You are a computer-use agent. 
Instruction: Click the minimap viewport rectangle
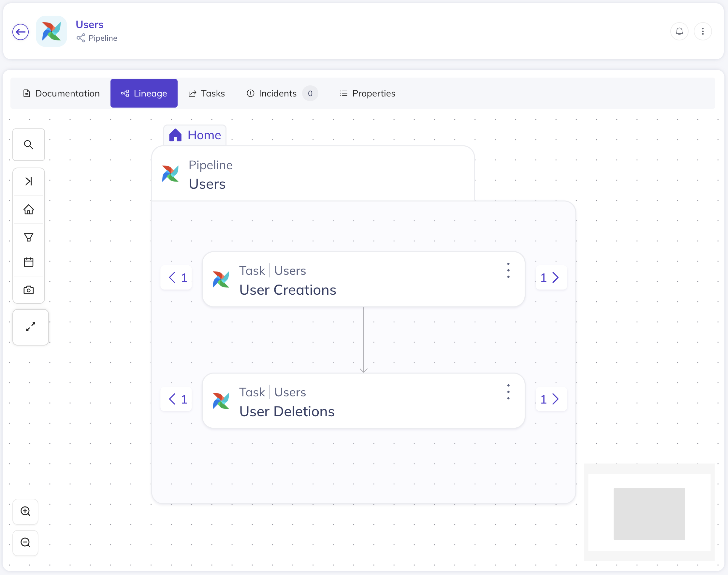coord(649,514)
